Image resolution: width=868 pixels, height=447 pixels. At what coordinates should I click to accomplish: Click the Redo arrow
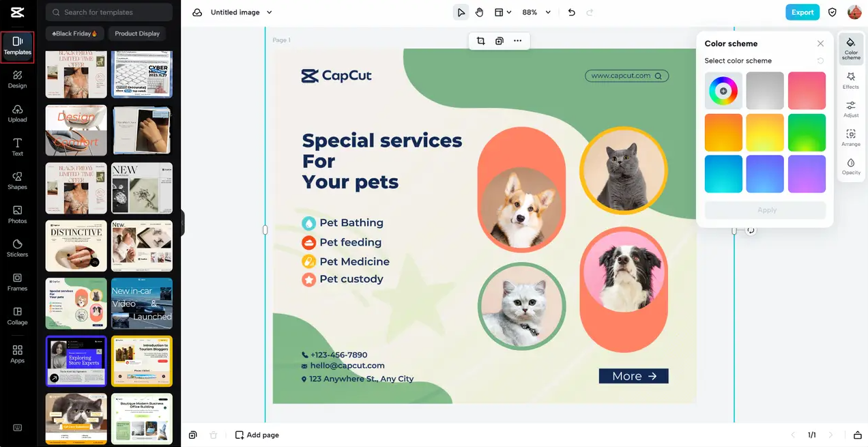[590, 12]
